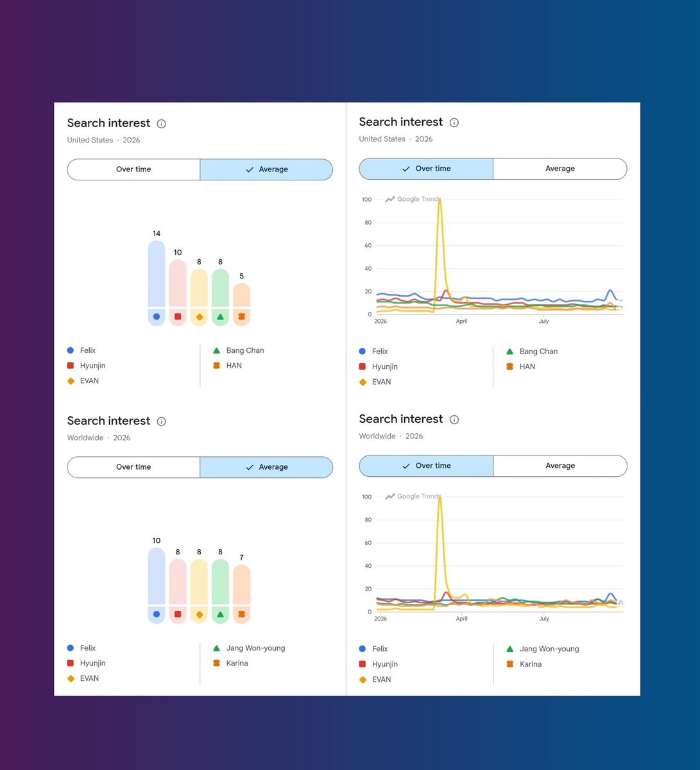Viewport: 700px width, 770px height.
Task: Click the orange HAN bar valued 5 in US average chart
Action: click(x=241, y=304)
